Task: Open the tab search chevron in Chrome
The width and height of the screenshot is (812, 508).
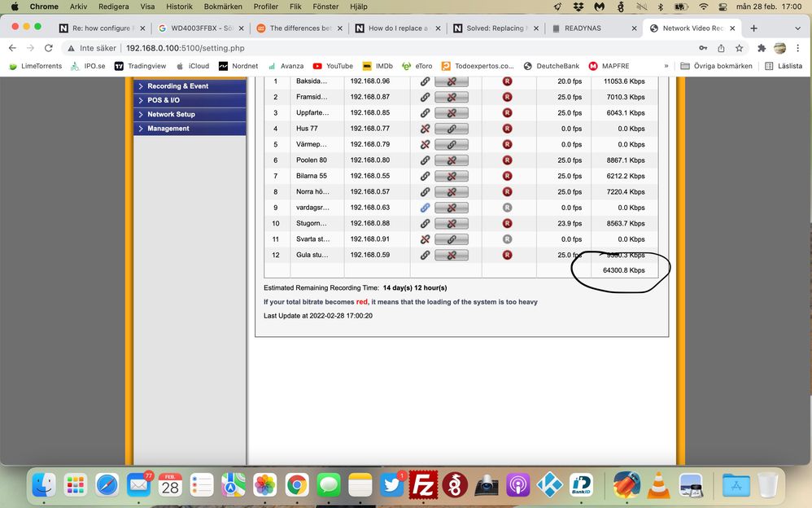Action: 797,28
